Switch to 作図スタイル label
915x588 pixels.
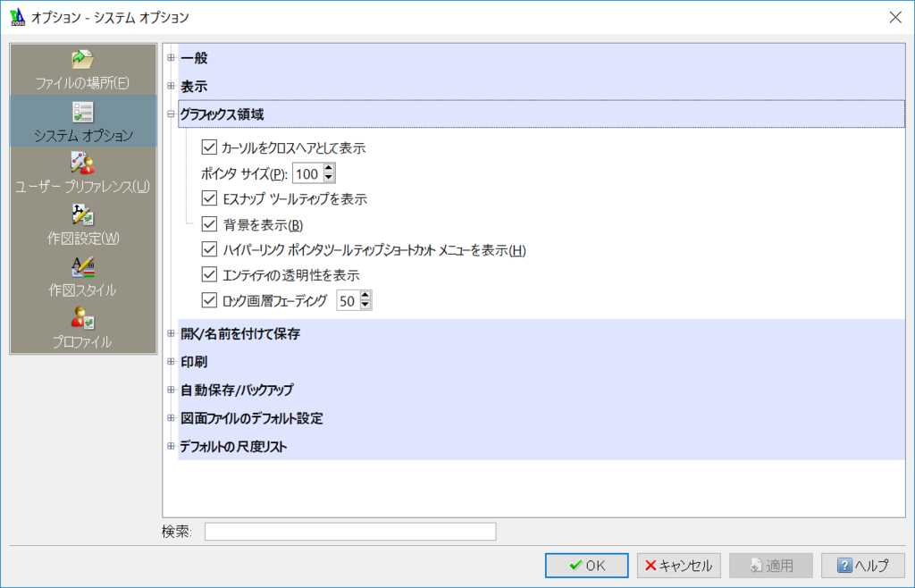(83, 290)
